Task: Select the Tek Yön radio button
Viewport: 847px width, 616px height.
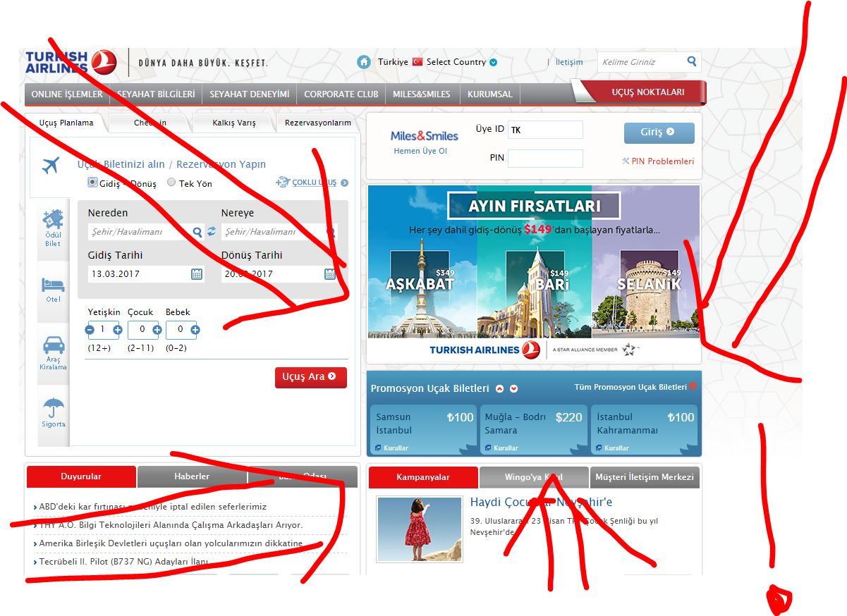Action: (171, 183)
